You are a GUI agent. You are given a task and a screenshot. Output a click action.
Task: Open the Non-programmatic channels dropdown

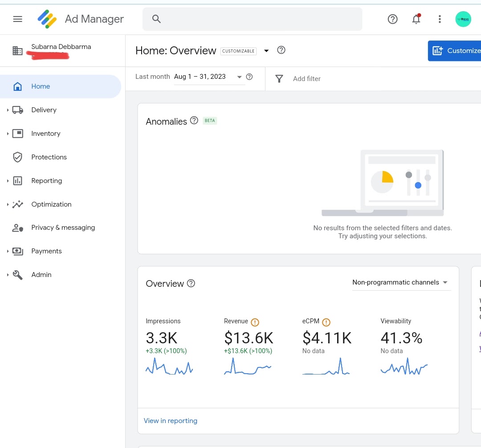pos(400,282)
